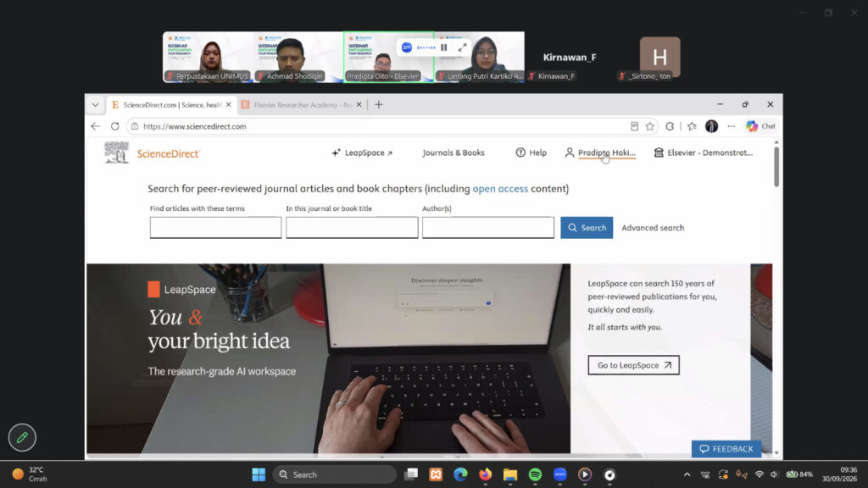
Task: Open the weather widget 32°C Cerah
Action: [x=30, y=474]
